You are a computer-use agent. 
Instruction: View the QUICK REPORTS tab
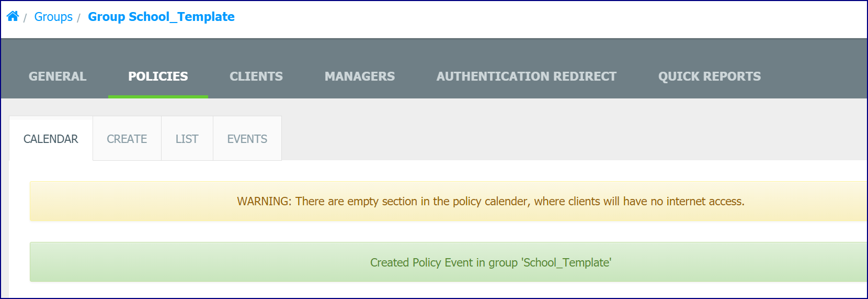[x=710, y=76]
